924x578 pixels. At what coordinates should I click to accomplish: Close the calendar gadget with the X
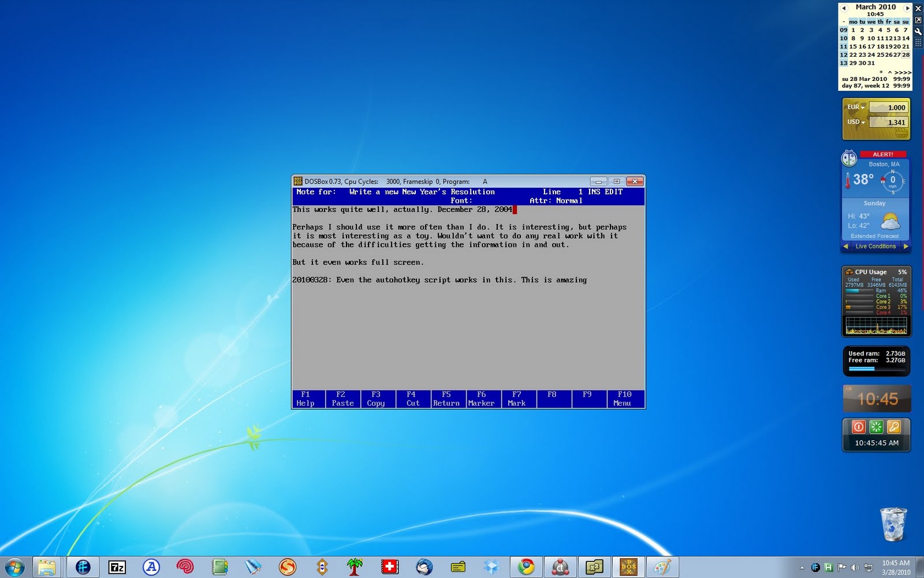(918, 9)
